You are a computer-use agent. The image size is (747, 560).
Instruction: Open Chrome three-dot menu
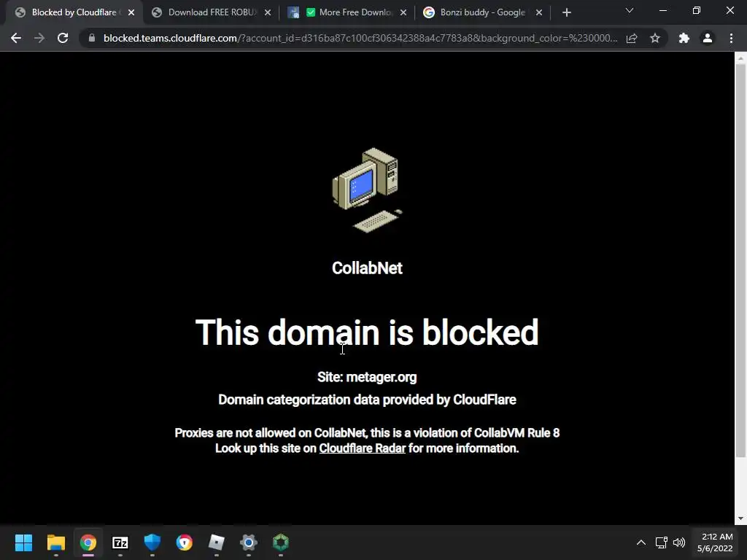(x=731, y=38)
